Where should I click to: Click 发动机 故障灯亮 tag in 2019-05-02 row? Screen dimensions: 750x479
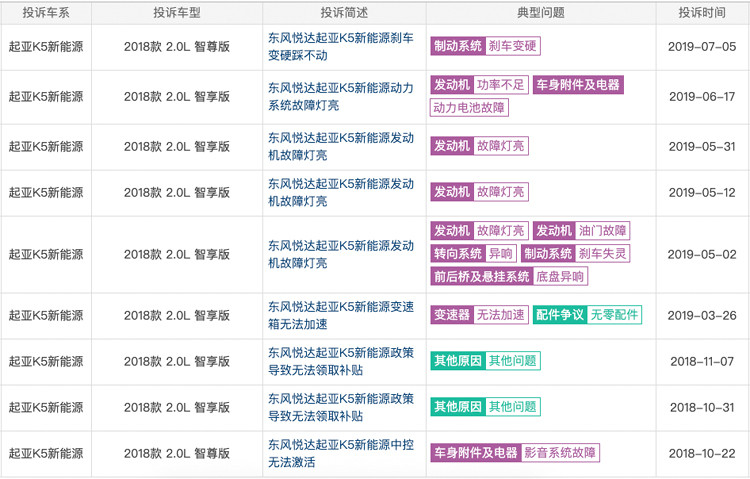tap(479, 231)
